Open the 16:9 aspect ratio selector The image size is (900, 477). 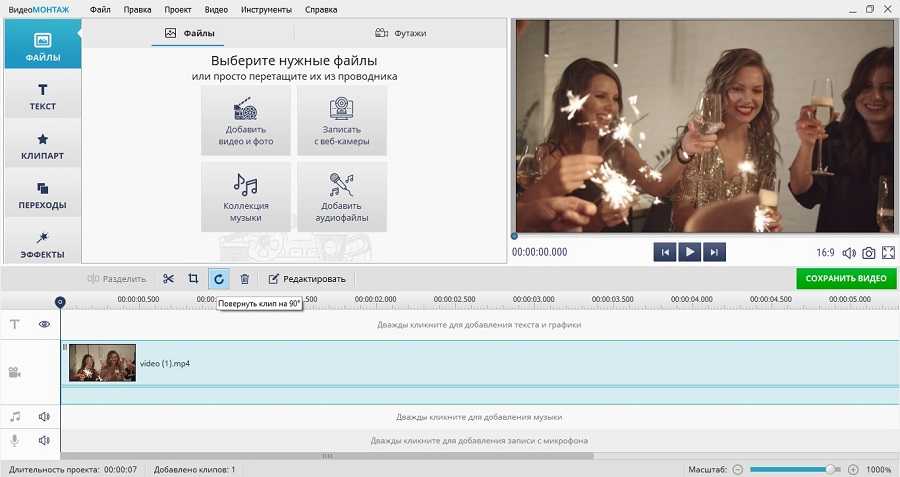point(825,253)
